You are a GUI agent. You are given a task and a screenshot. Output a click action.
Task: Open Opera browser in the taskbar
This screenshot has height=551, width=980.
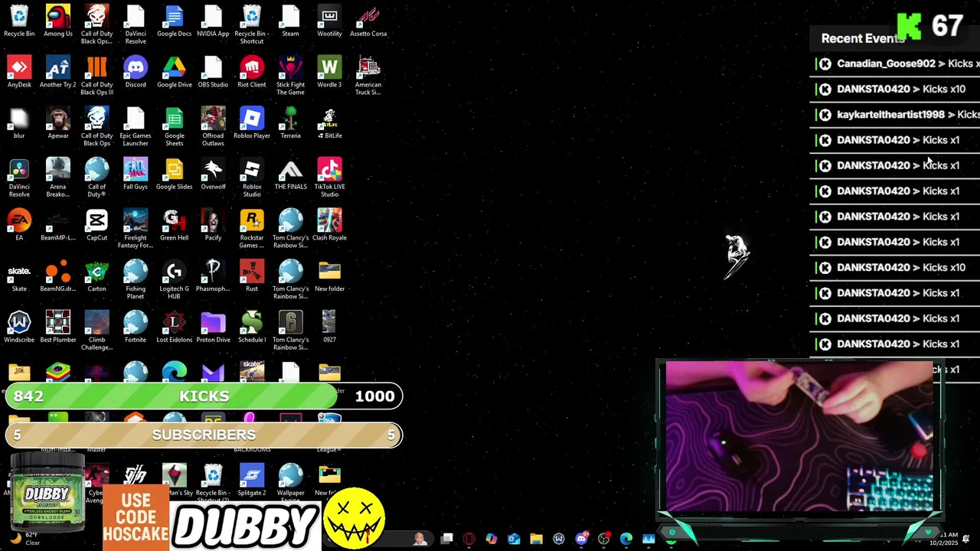pos(469,539)
